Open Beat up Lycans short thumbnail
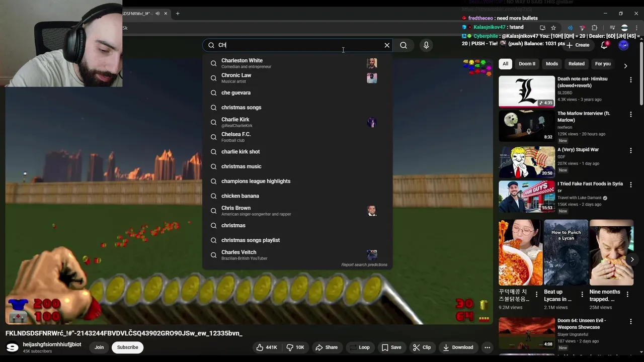This screenshot has height=362, width=644. 566,252
